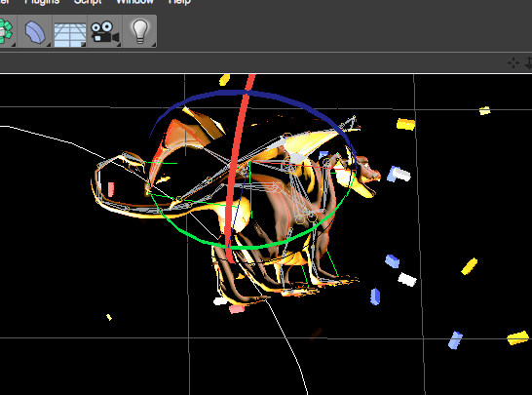532x395 pixels.
Task: Open the Script menu
Action: [x=88, y=2]
